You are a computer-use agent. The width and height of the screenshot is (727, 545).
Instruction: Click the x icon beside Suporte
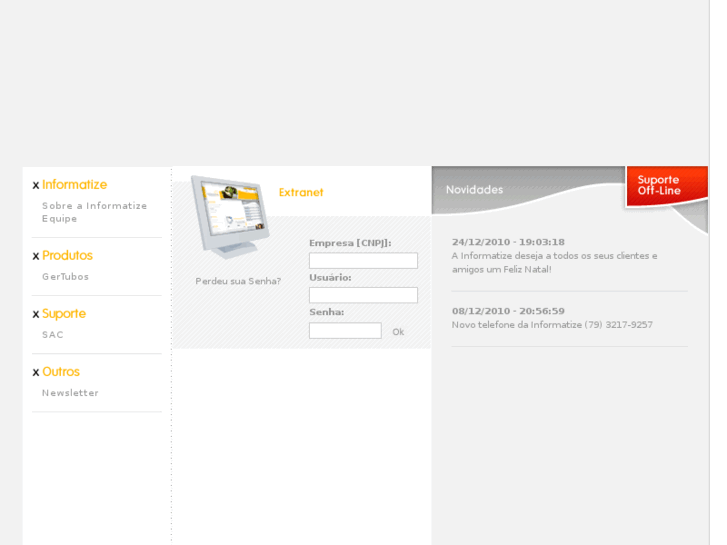click(36, 314)
